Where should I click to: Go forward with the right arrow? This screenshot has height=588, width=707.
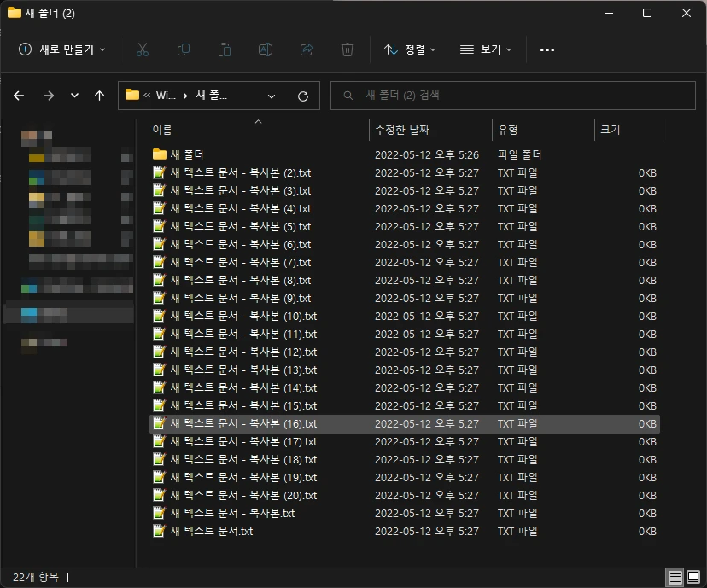point(49,96)
